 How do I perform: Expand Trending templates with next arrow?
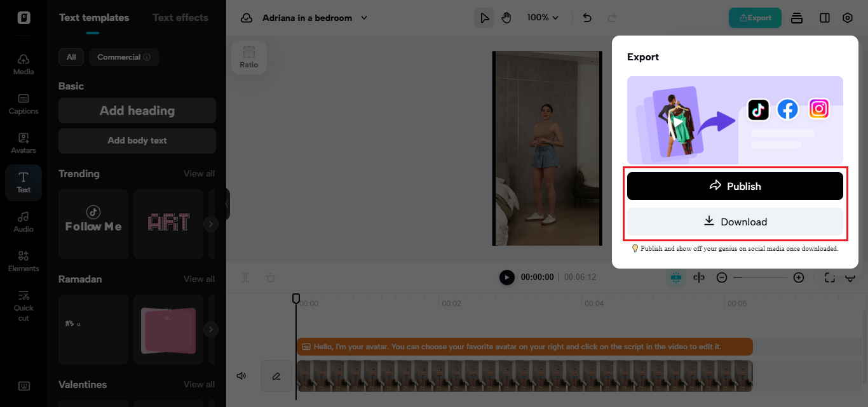pyautogui.click(x=211, y=224)
